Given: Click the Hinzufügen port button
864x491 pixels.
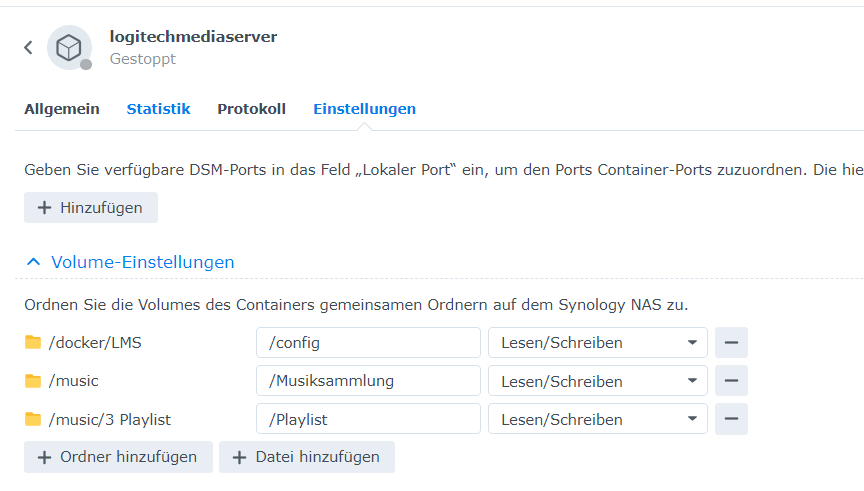Looking at the screenshot, I should (91, 208).
